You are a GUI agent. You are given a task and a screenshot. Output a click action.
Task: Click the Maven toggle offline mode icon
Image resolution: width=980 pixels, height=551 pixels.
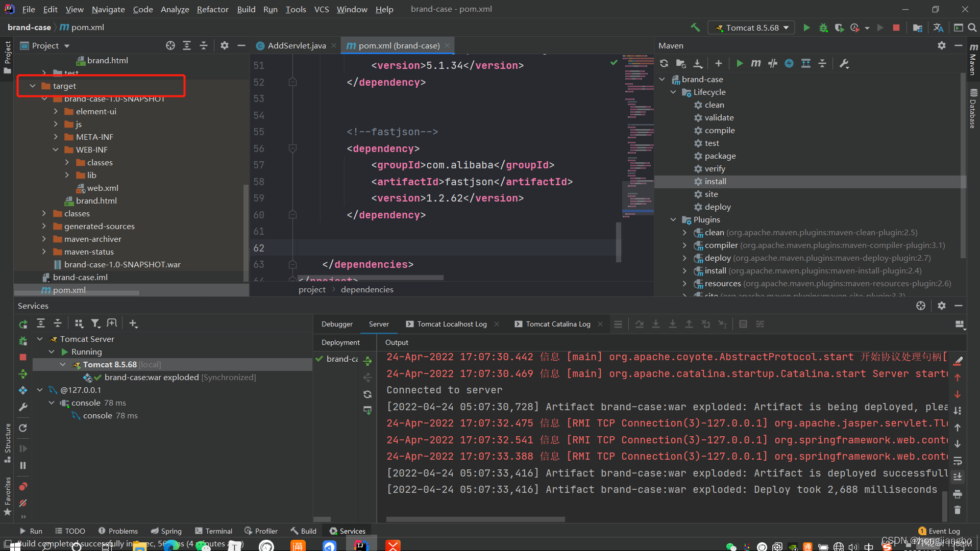(x=772, y=63)
